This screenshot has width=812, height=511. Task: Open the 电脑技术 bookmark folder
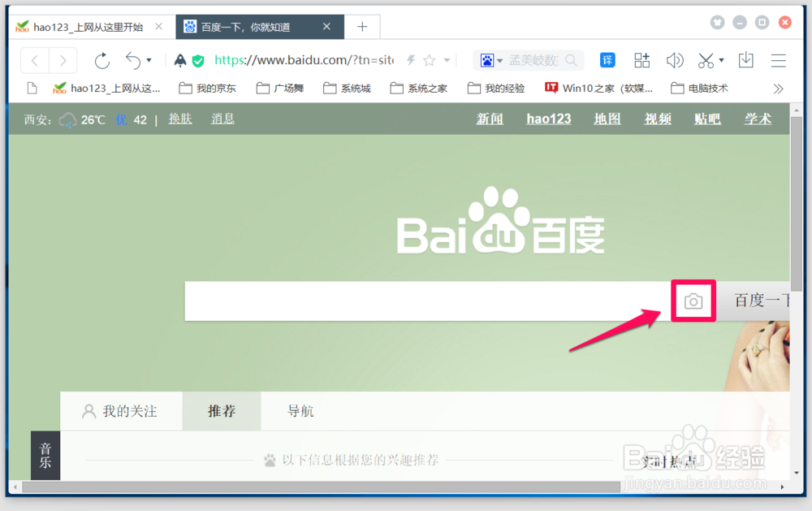(700, 89)
